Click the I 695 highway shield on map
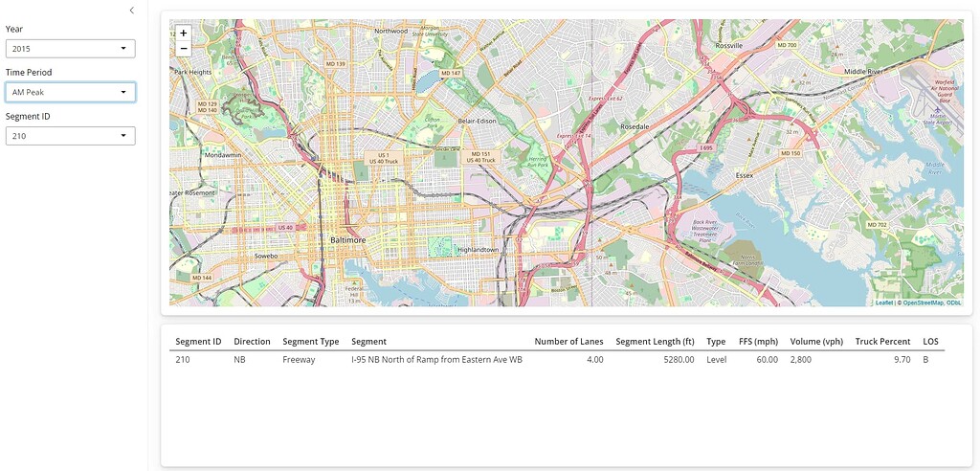This screenshot has width=980, height=471. click(x=706, y=147)
